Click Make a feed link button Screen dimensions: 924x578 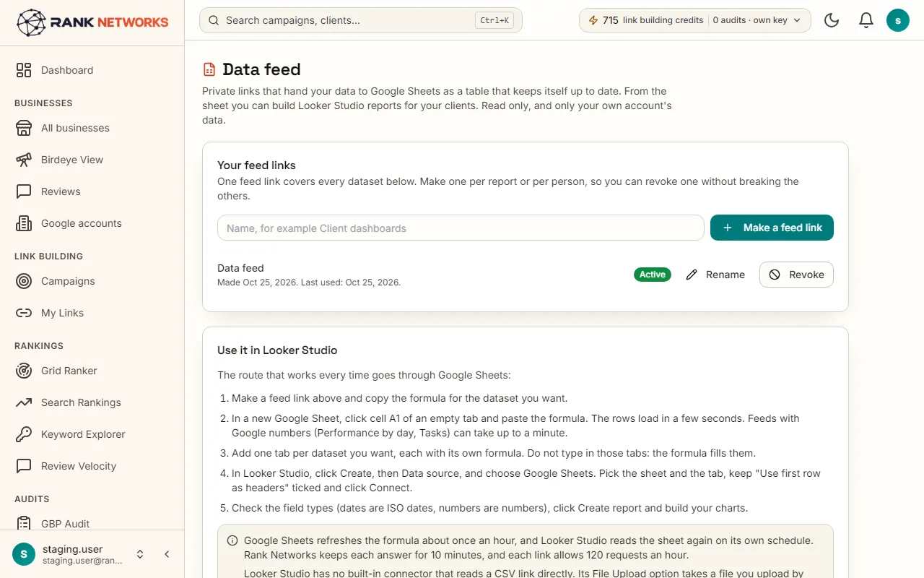(x=772, y=228)
